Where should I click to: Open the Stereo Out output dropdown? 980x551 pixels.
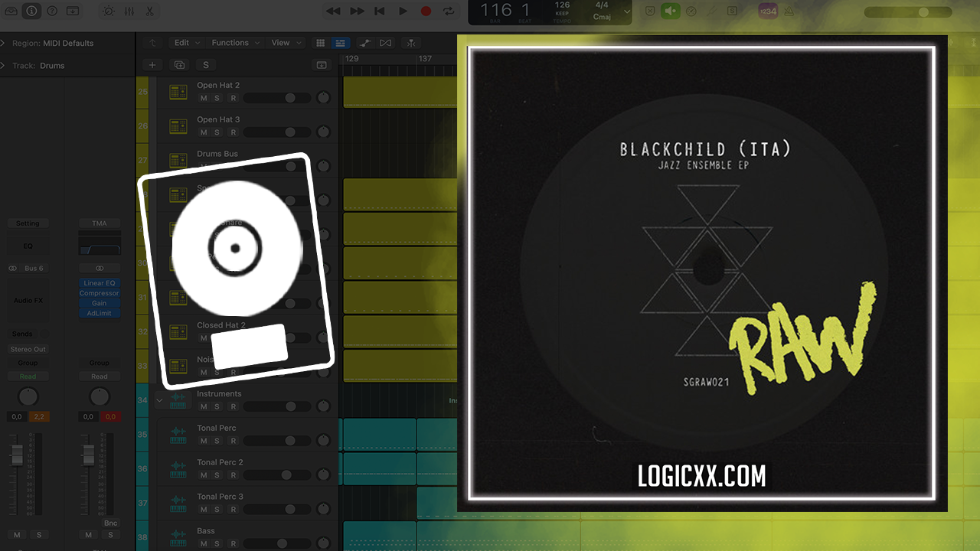[28, 349]
